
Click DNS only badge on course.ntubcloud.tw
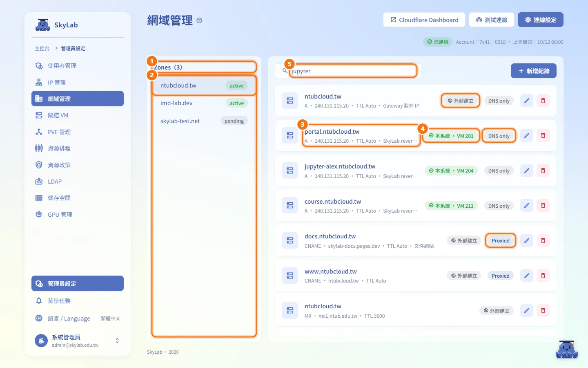[499, 206]
